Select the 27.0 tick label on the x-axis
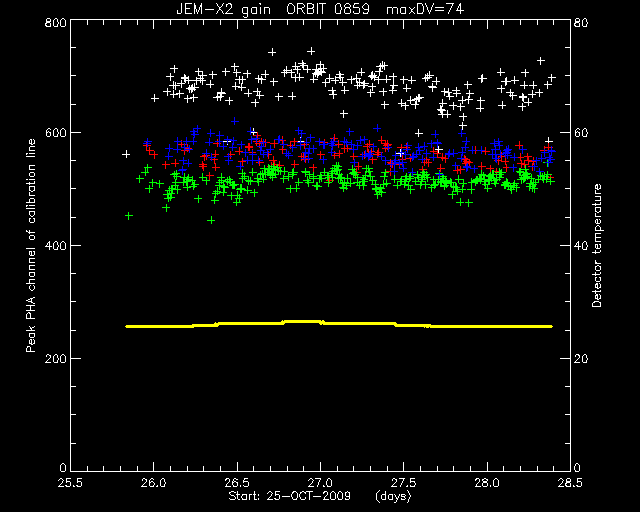Viewport: 640px width, 512px height. coord(320,483)
